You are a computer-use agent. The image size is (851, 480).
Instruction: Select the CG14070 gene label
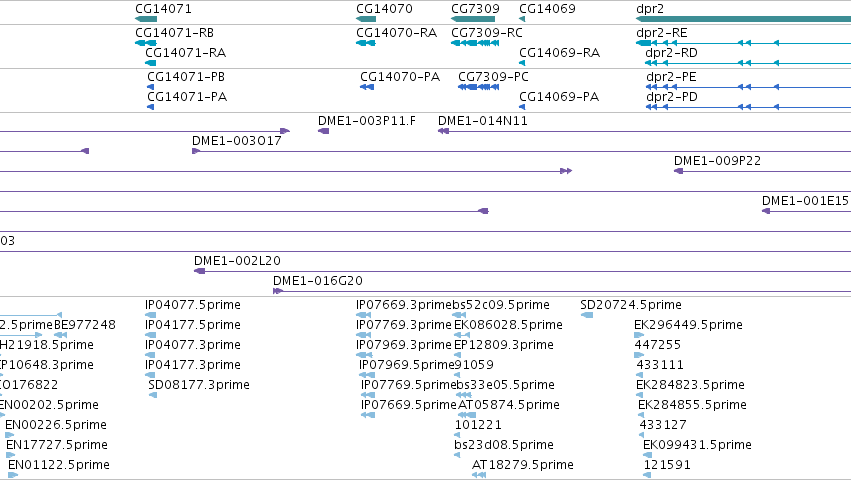(384, 9)
